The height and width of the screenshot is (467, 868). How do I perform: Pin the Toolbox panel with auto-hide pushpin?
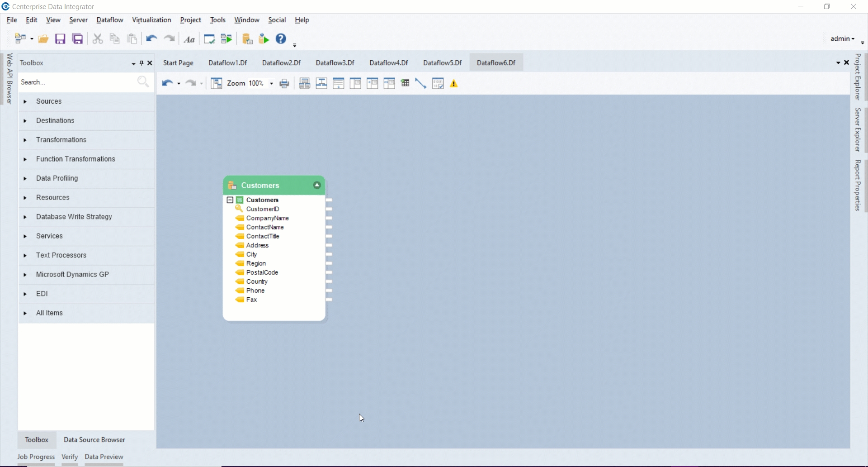point(142,63)
